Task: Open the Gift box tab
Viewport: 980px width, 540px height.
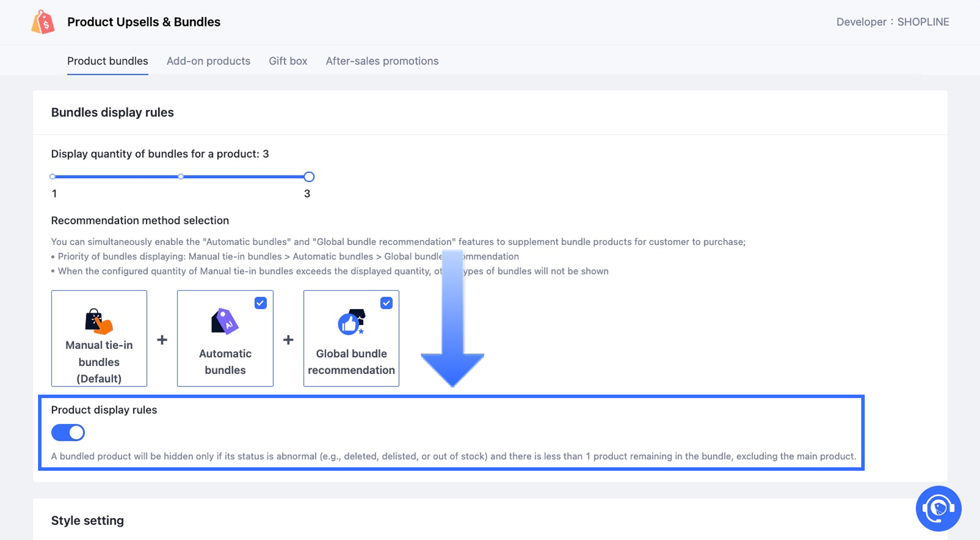Action: point(288,61)
